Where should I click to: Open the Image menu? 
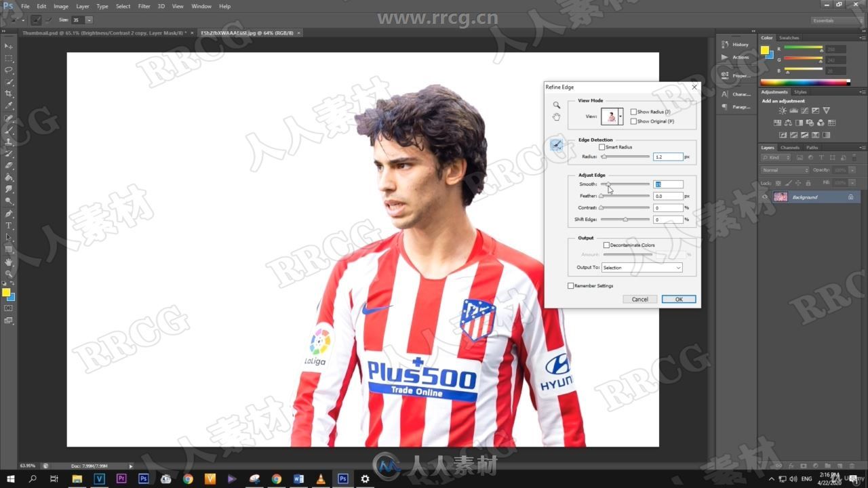pyautogui.click(x=61, y=6)
